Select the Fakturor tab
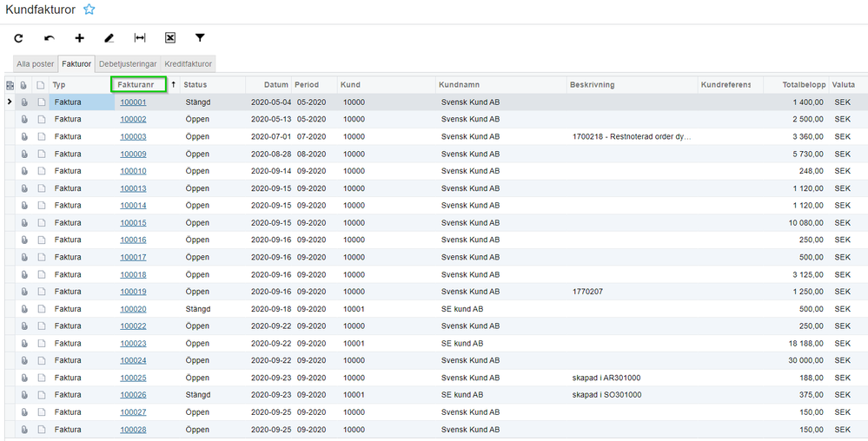Viewport: 868px width, 441px height. point(76,63)
